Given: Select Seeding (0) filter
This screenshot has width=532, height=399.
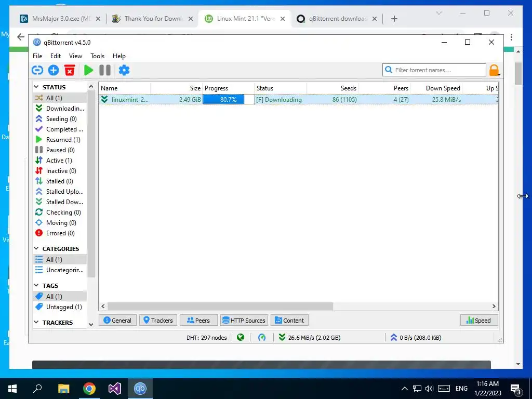Looking at the screenshot, I should coord(60,119).
